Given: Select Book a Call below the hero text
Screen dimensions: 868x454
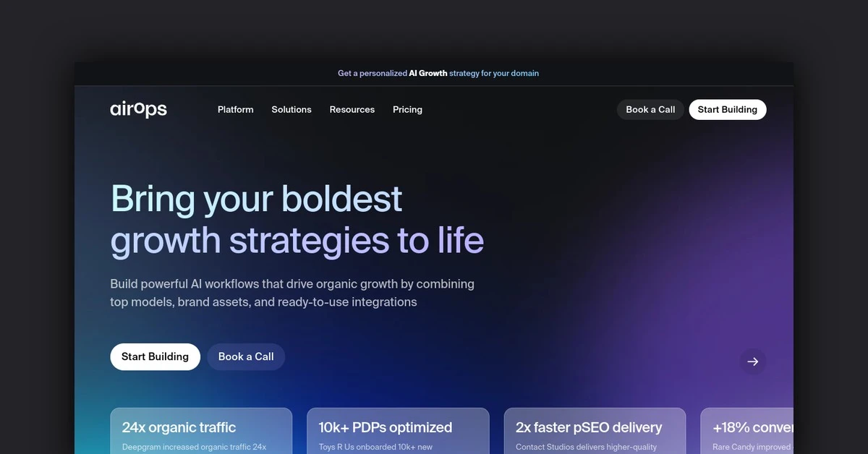Looking at the screenshot, I should tap(246, 356).
